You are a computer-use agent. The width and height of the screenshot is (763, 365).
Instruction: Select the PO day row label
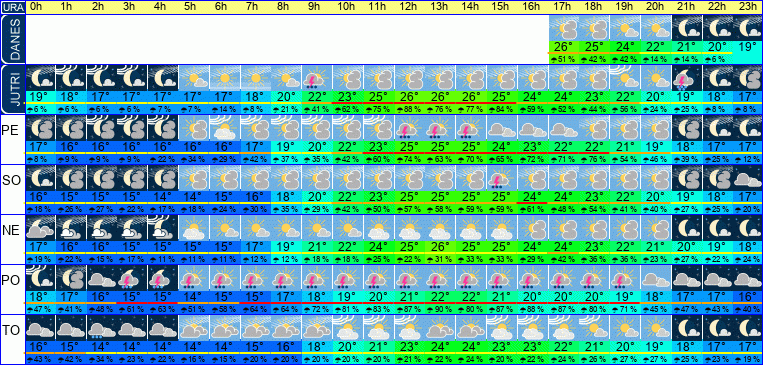click(x=11, y=281)
